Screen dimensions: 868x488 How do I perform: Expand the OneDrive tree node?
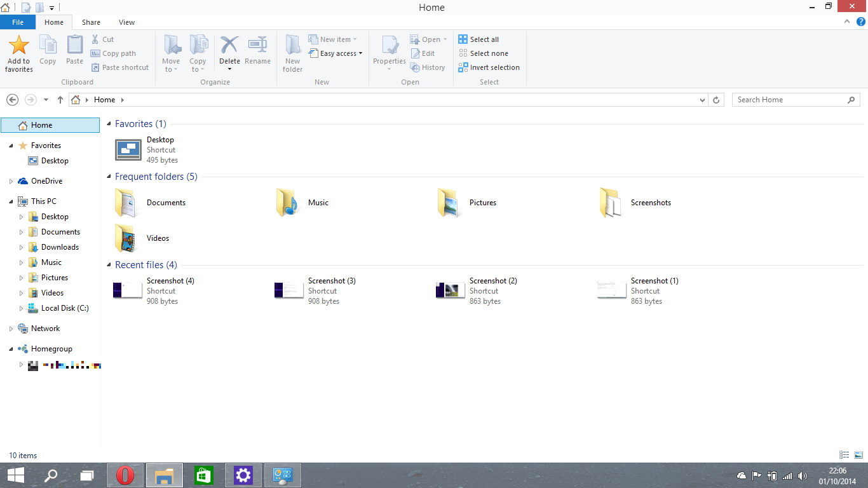11,181
